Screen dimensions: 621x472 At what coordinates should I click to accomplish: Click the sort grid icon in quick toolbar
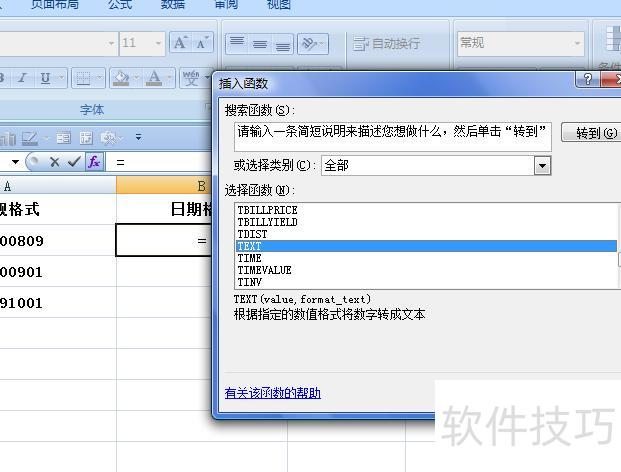[86, 138]
